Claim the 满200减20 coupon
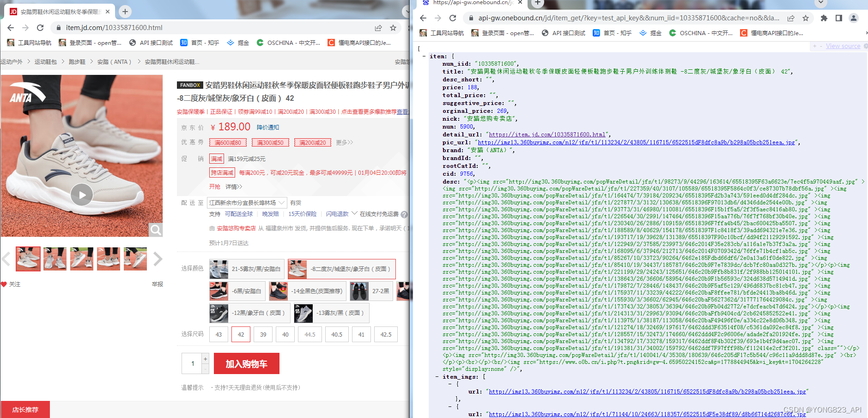 tap(313, 143)
